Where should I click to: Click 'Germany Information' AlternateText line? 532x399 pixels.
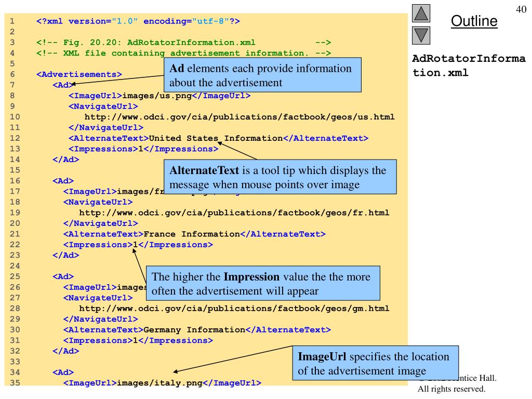point(197,330)
